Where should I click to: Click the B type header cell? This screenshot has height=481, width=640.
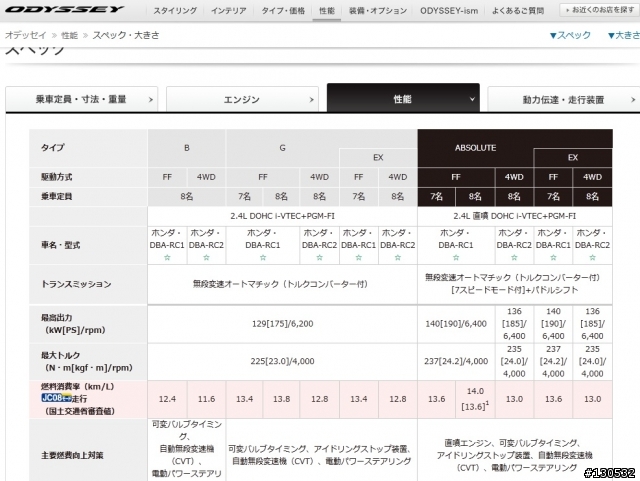[x=187, y=148]
